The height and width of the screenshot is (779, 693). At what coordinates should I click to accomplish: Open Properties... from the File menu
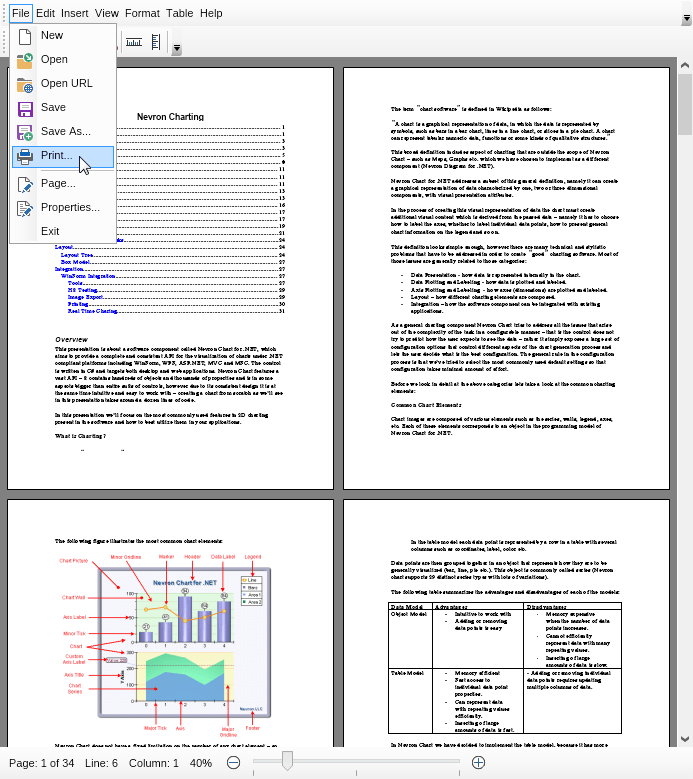(x=70, y=207)
